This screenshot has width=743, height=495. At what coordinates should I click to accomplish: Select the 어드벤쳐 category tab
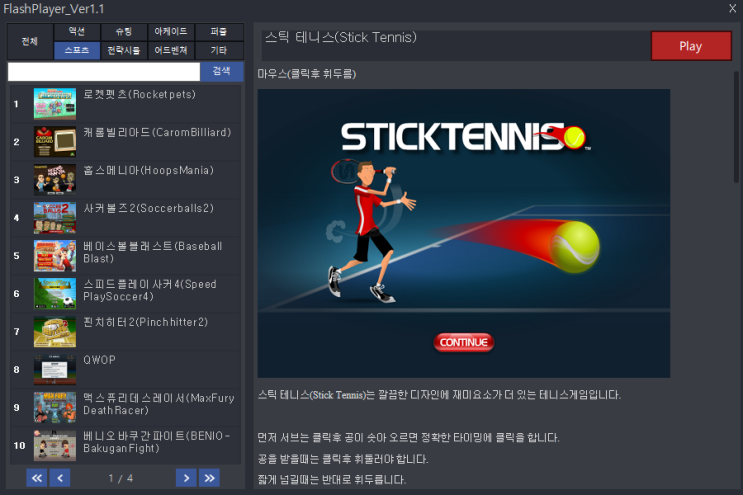point(171,50)
